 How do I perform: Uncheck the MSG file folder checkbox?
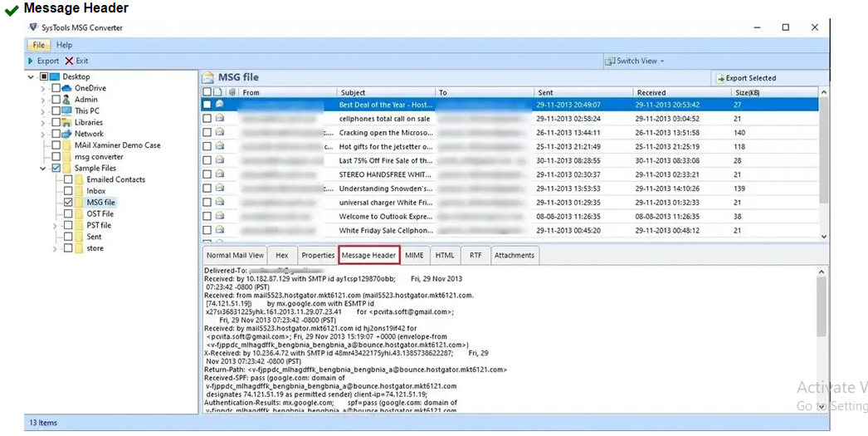68,202
